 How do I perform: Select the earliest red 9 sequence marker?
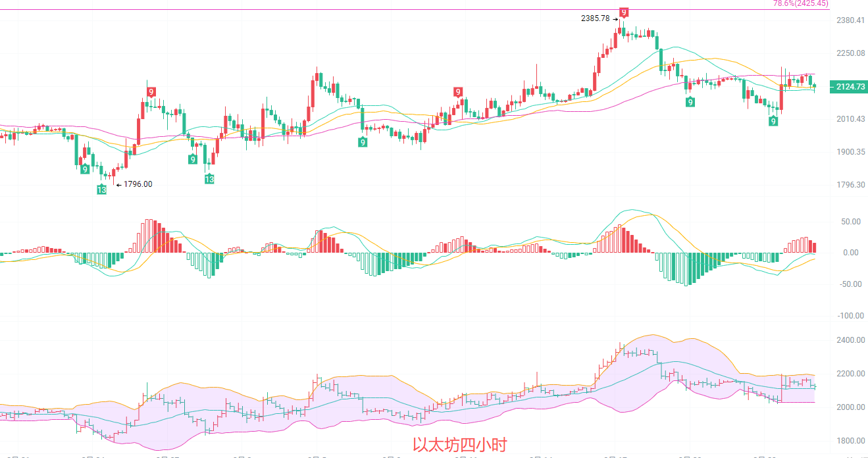click(x=151, y=92)
